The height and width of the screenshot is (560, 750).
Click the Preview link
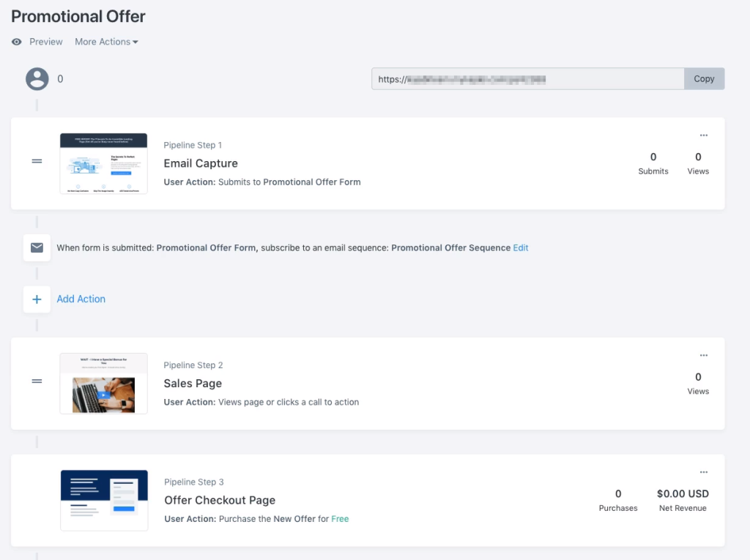coord(46,42)
